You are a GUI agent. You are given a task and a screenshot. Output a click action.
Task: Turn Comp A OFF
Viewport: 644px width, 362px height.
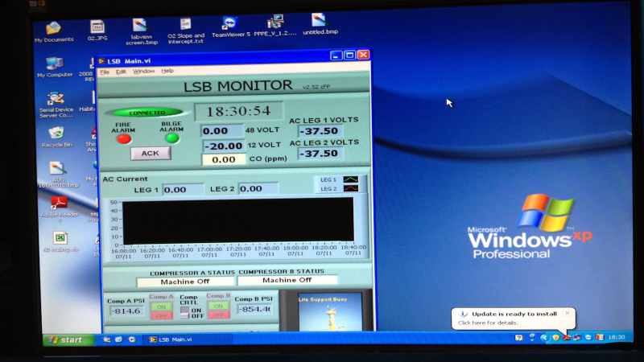tap(161, 315)
